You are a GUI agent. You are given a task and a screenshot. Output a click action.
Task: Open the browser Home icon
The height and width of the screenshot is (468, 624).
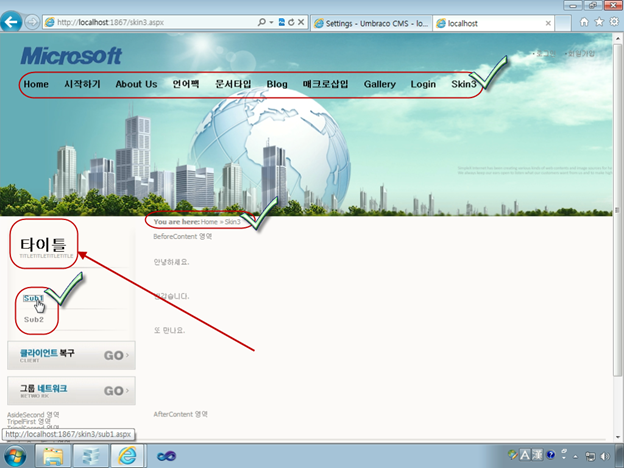[x=584, y=22]
